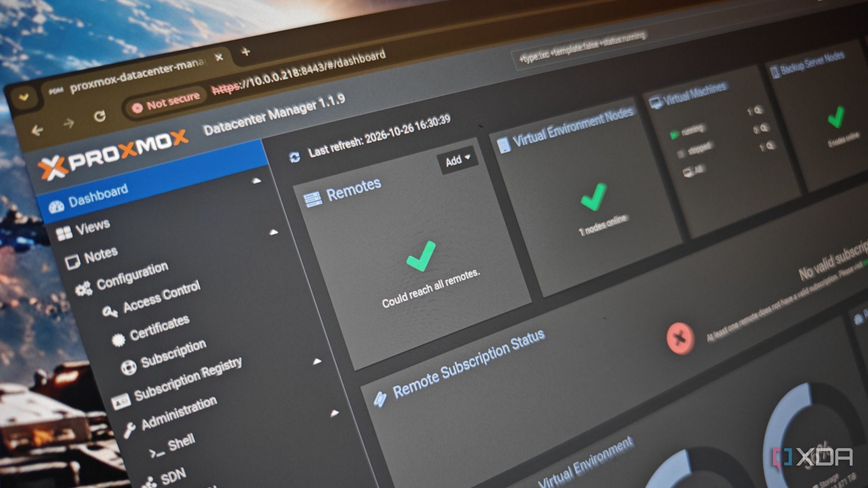Image resolution: width=868 pixels, height=488 pixels.
Task: Open a new browser tab
Action: click(x=245, y=52)
